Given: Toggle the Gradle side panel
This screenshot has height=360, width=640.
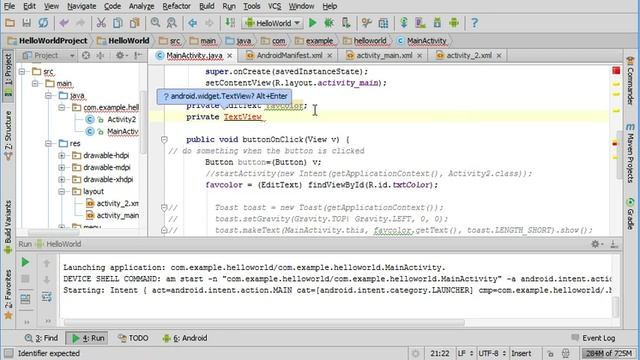Looking at the screenshot, I should tap(631, 213).
